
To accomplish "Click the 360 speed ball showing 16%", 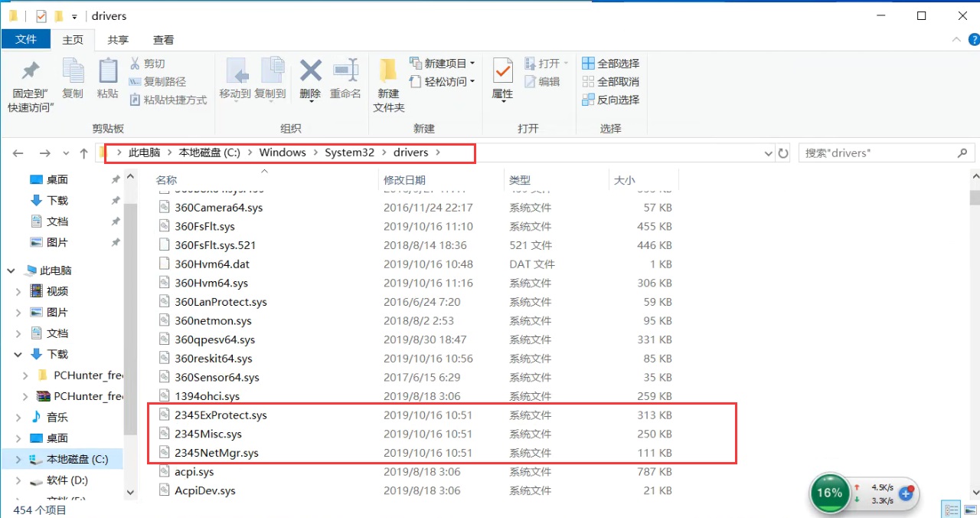I will pos(829,493).
